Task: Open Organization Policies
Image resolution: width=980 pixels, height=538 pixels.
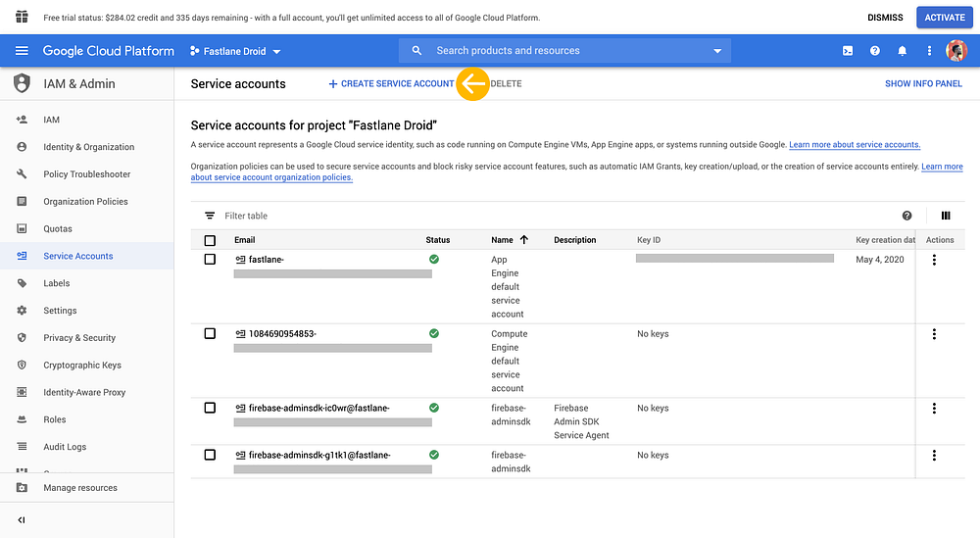Action: pos(85,201)
